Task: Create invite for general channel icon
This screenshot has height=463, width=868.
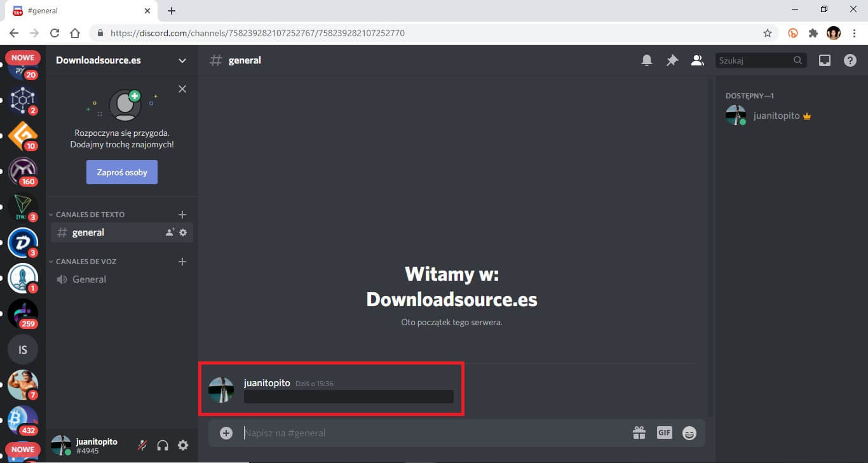Action: [170, 232]
